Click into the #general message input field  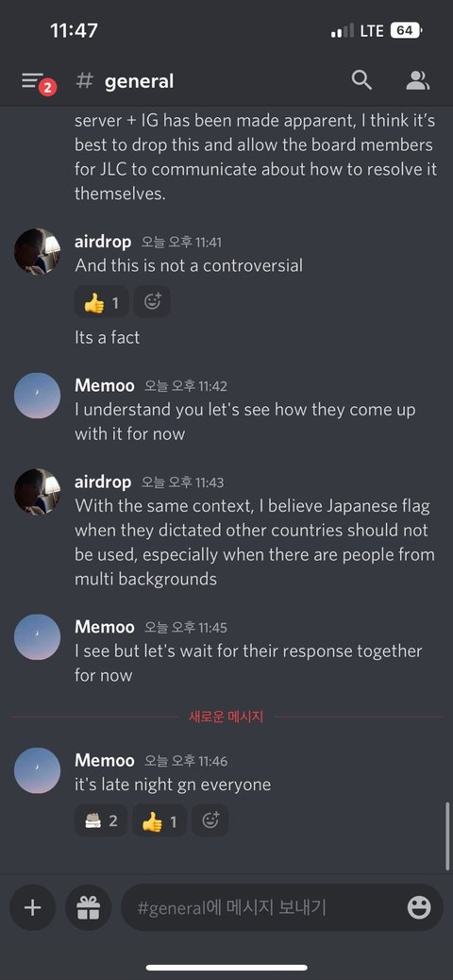pyautogui.click(x=260, y=907)
